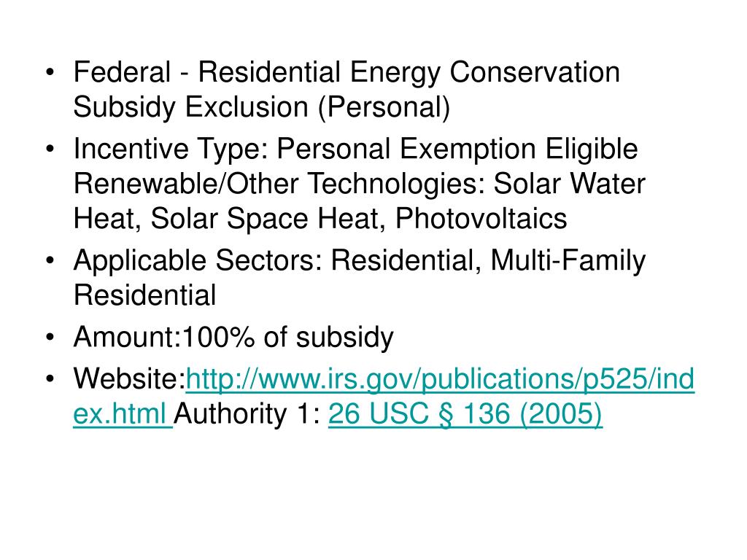Click the 'Amount:100% of subsidy' text
747x560 pixels.
[x=233, y=338]
